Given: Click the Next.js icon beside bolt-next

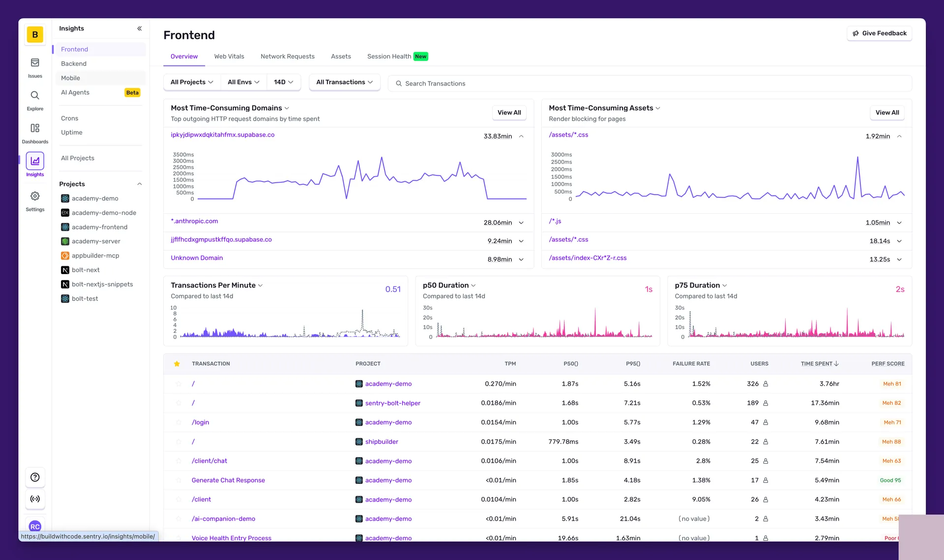Looking at the screenshot, I should (x=64, y=270).
